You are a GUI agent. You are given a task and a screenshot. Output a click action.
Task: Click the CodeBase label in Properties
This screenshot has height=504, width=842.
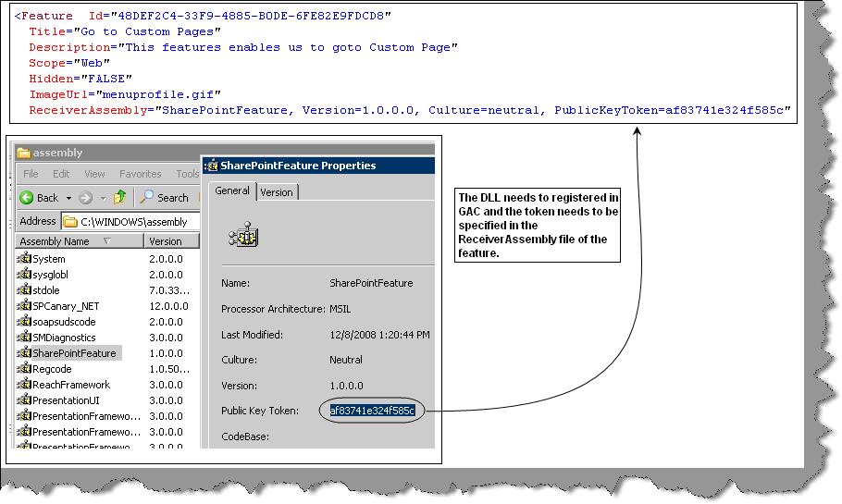pos(245,436)
